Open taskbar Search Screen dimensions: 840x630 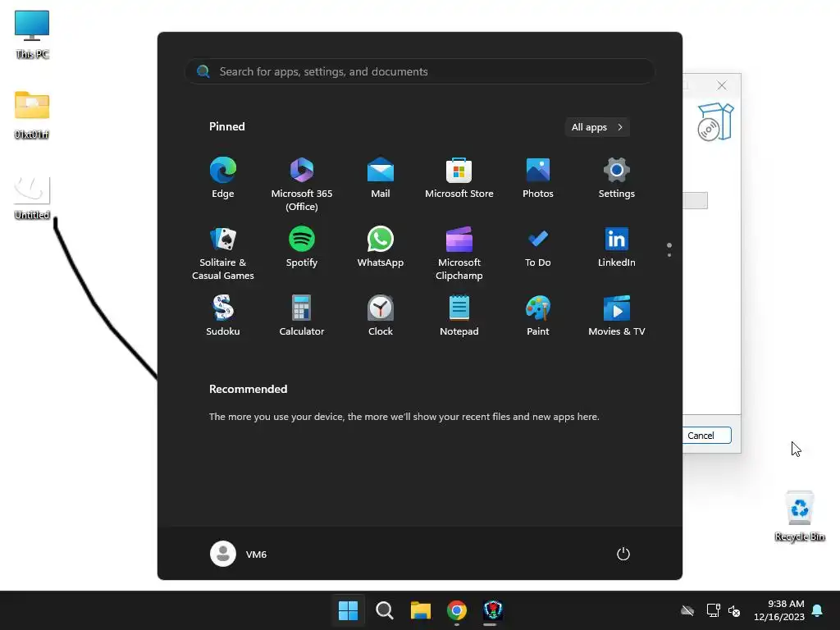[384, 610]
